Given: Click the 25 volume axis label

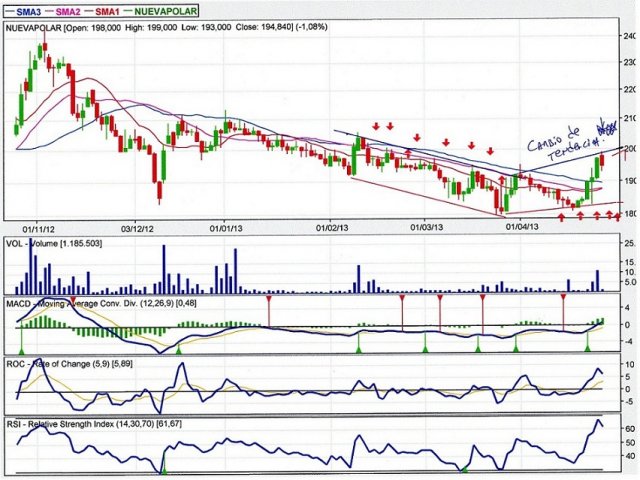Looking at the screenshot, I should coord(631,244).
